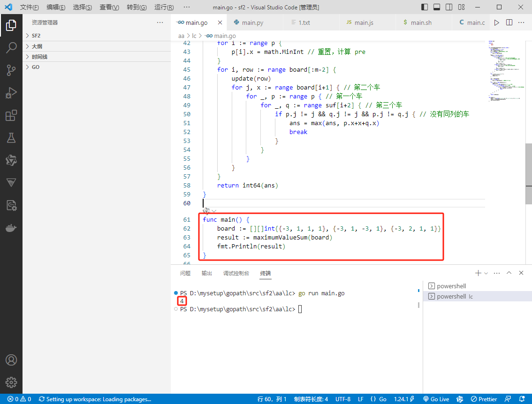Open the 问题 problems panel tab
532x404 pixels.
pos(185,273)
